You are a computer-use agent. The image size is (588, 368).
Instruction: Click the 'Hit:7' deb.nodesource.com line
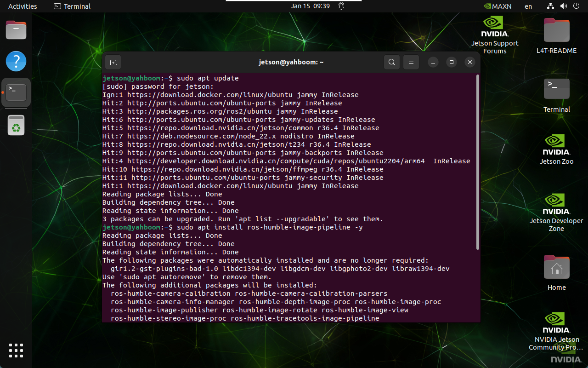228,136
